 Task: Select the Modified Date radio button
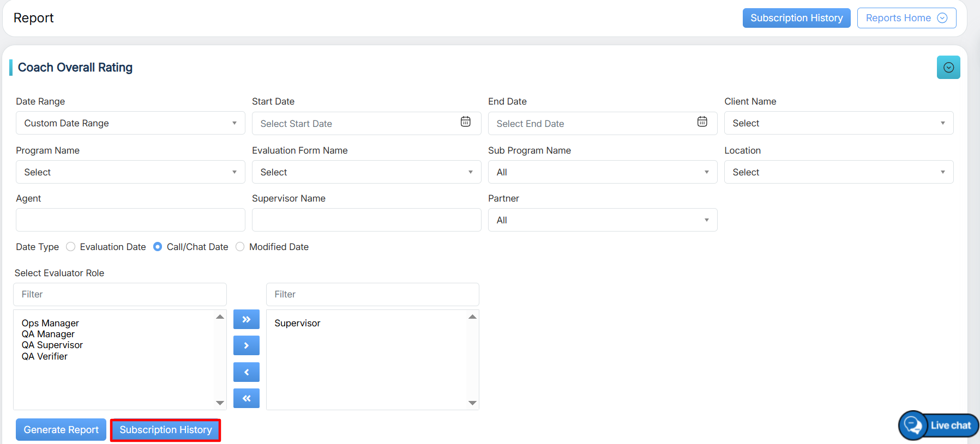click(240, 247)
